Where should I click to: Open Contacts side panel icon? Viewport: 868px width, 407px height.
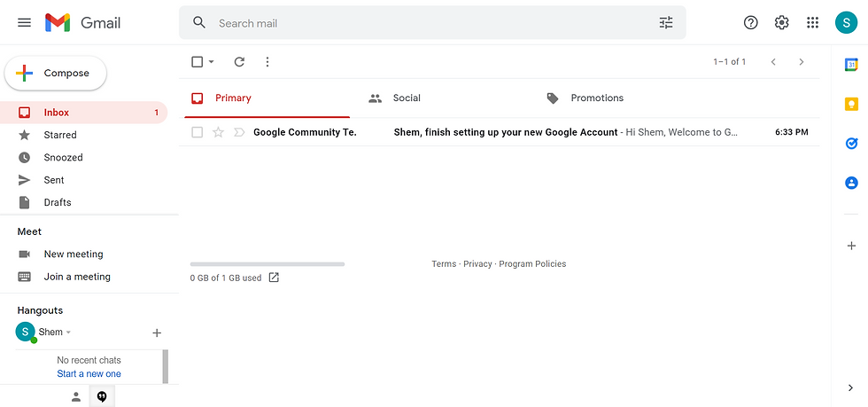(x=851, y=183)
